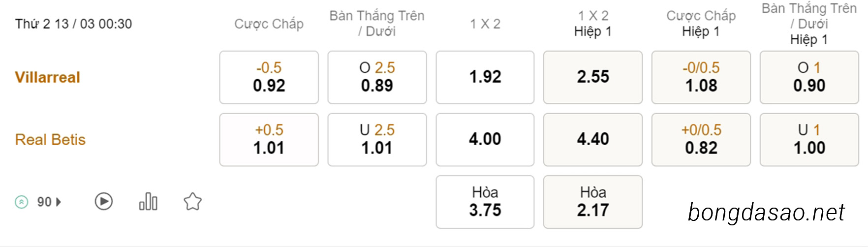Choose first-half Villarreal win odds 2.55
This screenshot has height=247, width=868.
click(593, 77)
